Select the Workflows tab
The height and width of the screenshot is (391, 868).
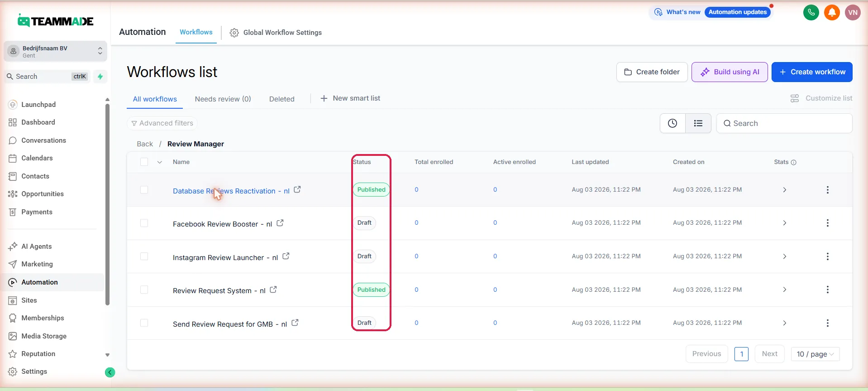coord(196,32)
